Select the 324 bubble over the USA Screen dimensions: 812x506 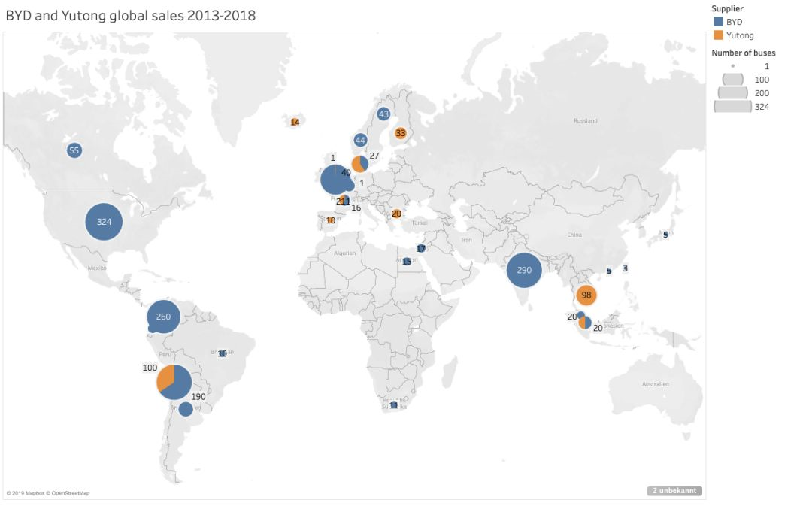[104, 222]
